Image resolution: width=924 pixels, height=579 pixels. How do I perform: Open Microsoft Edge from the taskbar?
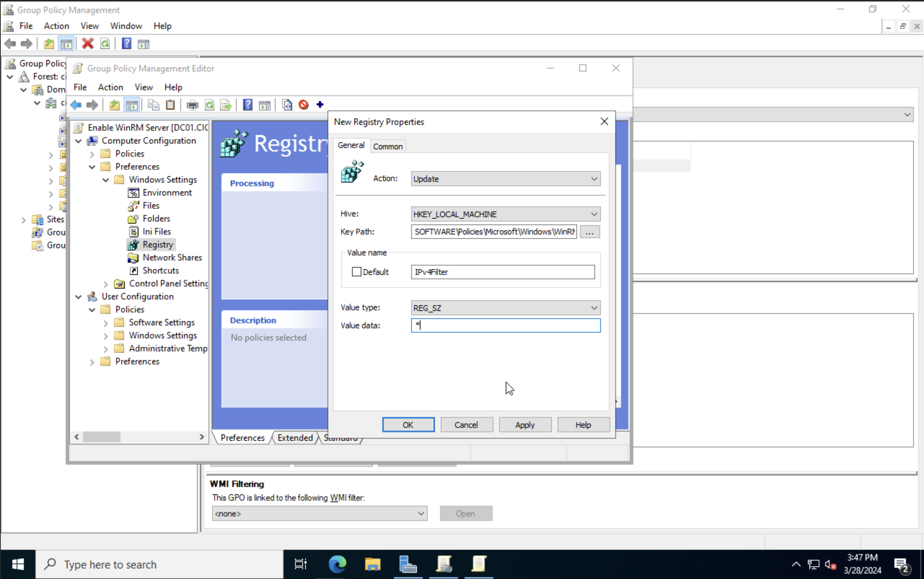(337, 564)
